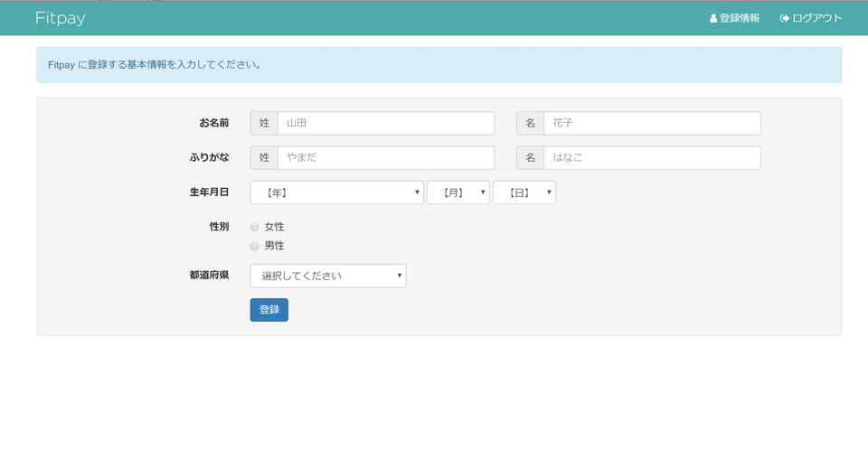Select the 男性 radio button

254,246
